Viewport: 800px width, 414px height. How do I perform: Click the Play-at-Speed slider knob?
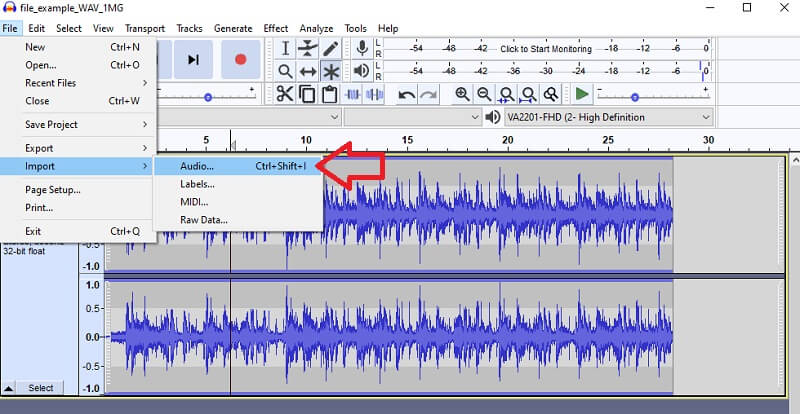633,96
